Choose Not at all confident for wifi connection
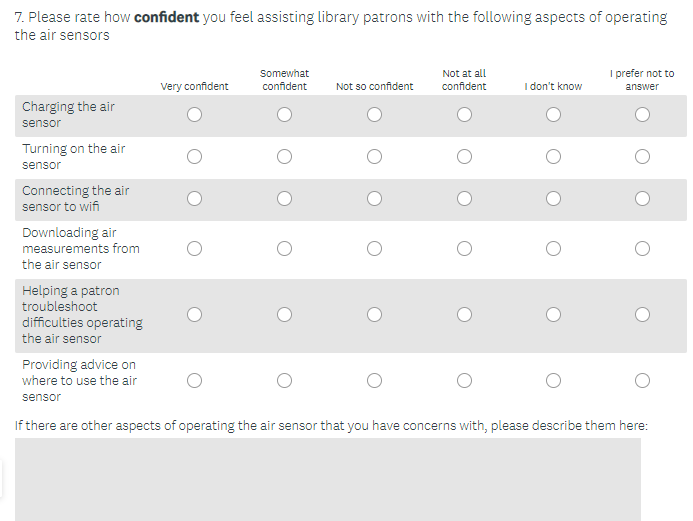Screen dimensions: 693x521 (x=464, y=198)
